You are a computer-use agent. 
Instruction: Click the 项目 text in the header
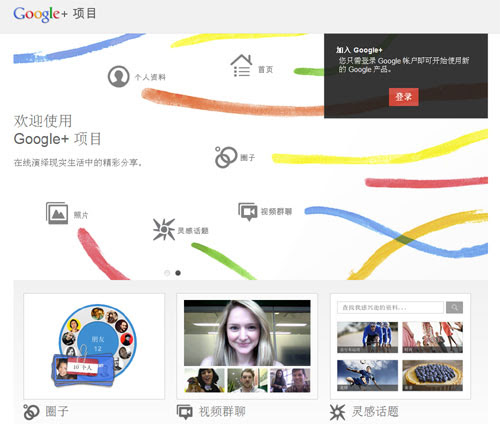coord(85,14)
